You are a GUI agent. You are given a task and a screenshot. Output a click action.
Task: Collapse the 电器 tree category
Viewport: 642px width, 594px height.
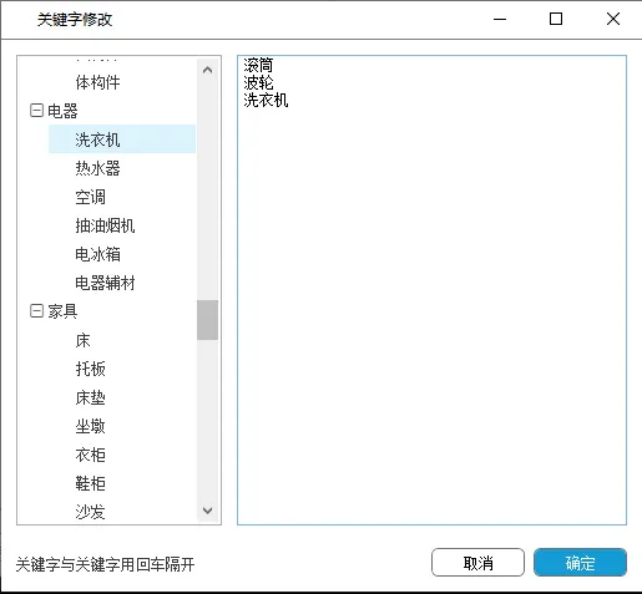(37, 111)
